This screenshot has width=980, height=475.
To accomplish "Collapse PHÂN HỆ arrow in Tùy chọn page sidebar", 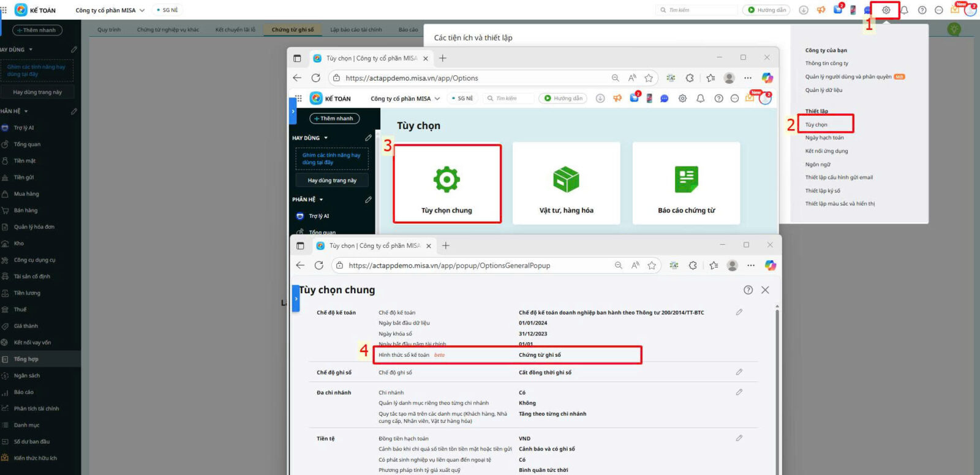I will [321, 200].
